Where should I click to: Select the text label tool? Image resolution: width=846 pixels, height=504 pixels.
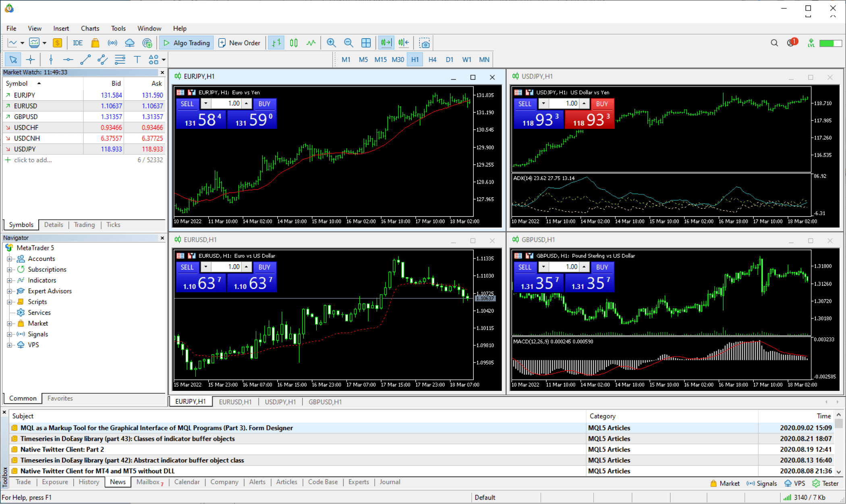pos(137,60)
